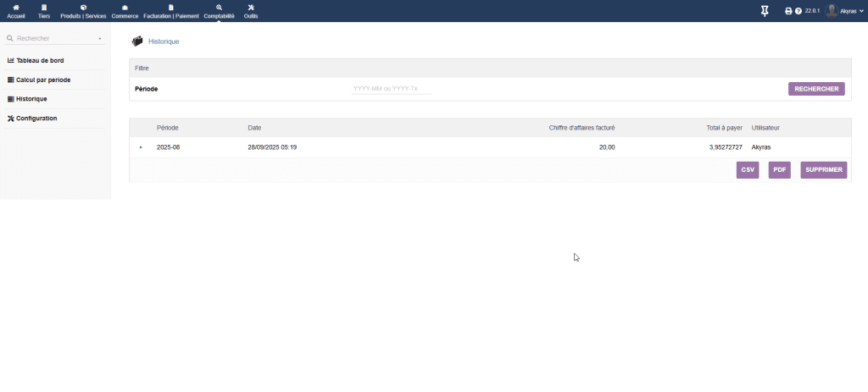868x392 pixels.
Task: Click the Akyras user avatar
Action: (x=832, y=11)
